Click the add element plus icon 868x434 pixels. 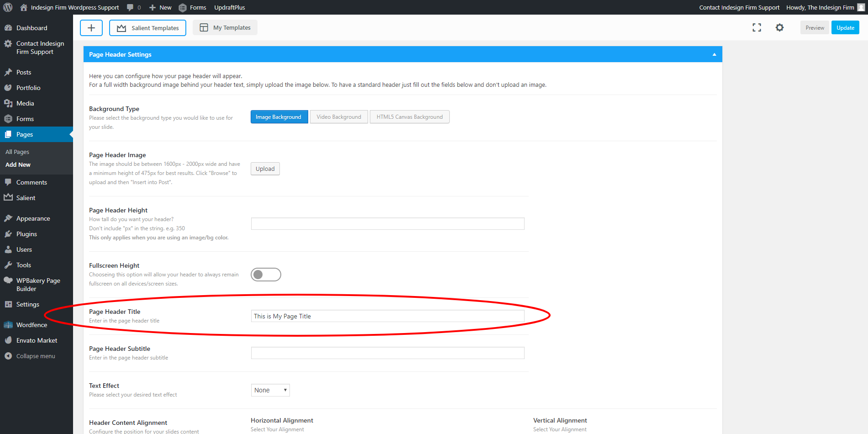tap(91, 28)
